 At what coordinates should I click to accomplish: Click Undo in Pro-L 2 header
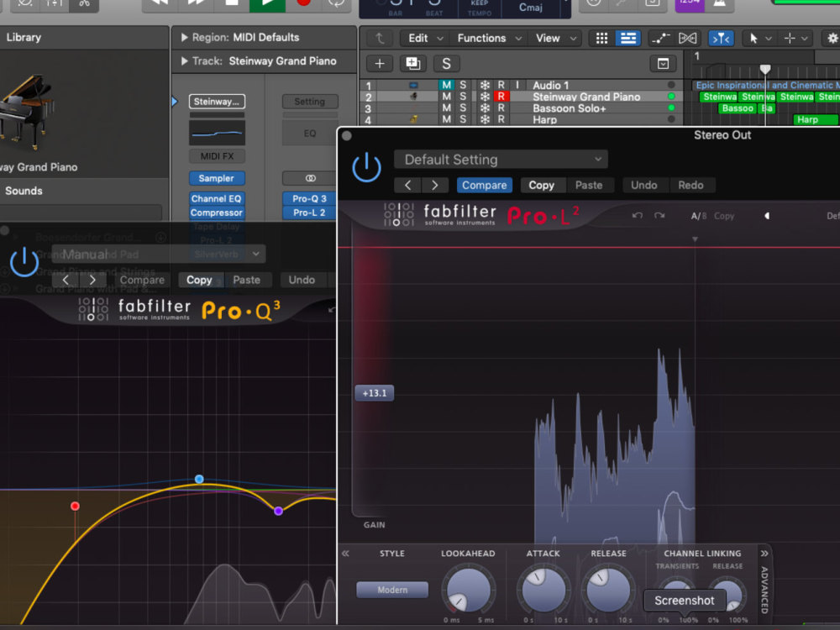point(644,185)
